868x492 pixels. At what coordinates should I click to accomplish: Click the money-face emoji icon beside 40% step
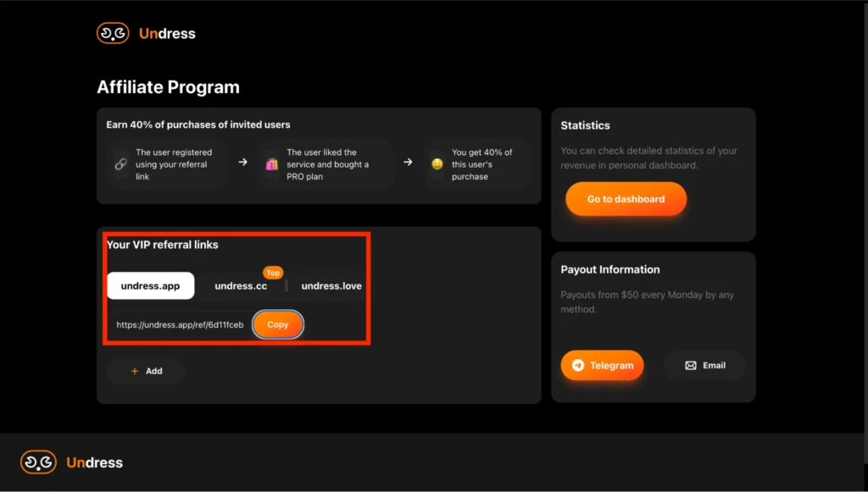click(437, 164)
